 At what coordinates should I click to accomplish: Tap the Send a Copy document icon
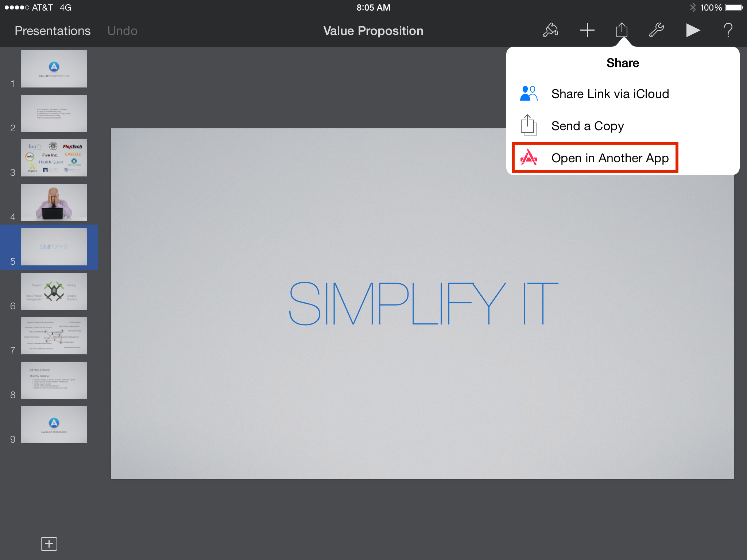pos(529,125)
